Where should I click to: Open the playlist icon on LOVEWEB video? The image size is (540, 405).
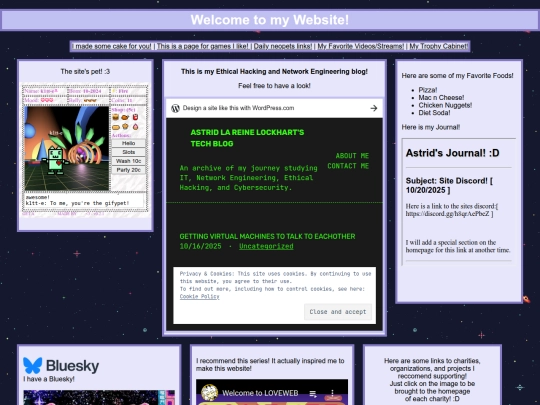coord(313,393)
